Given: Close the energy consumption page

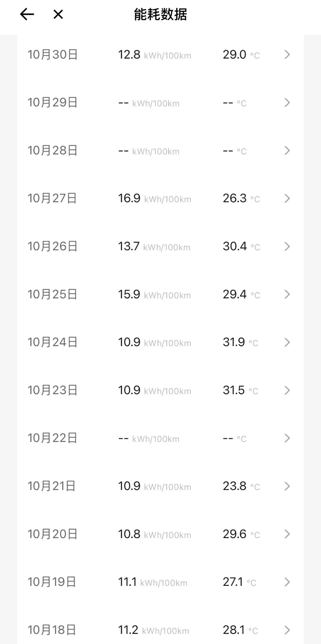Looking at the screenshot, I should click(58, 14).
